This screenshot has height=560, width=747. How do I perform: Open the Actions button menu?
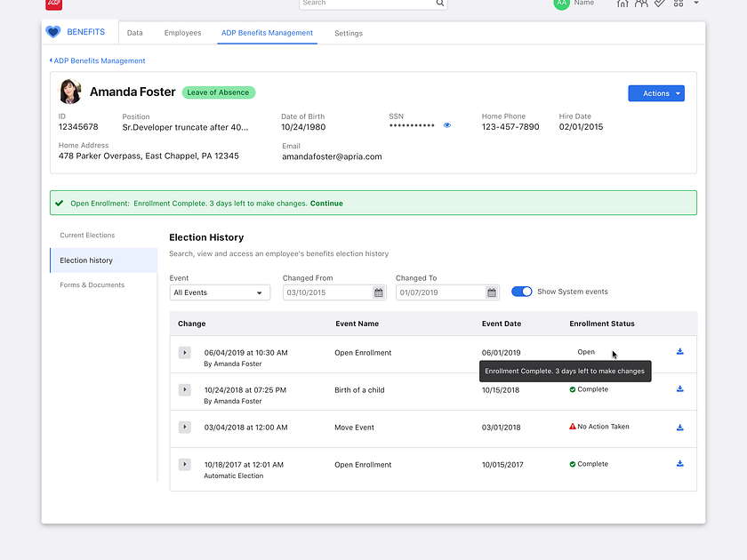[x=656, y=92]
